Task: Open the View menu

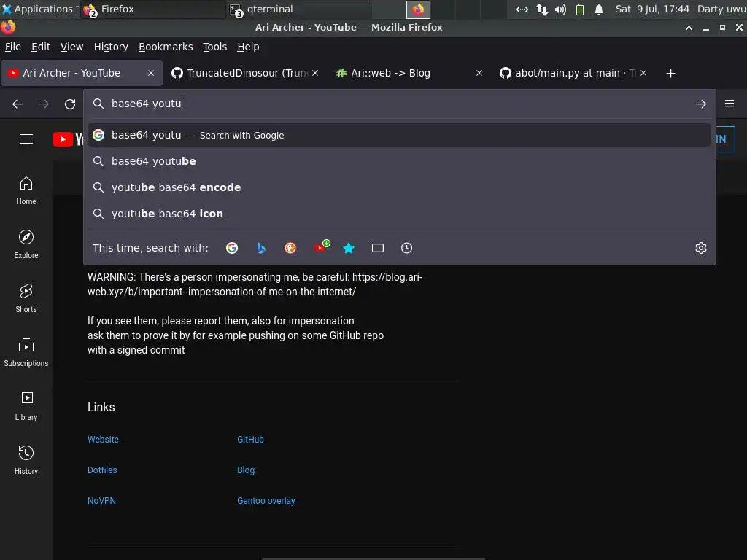Action: click(x=71, y=47)
